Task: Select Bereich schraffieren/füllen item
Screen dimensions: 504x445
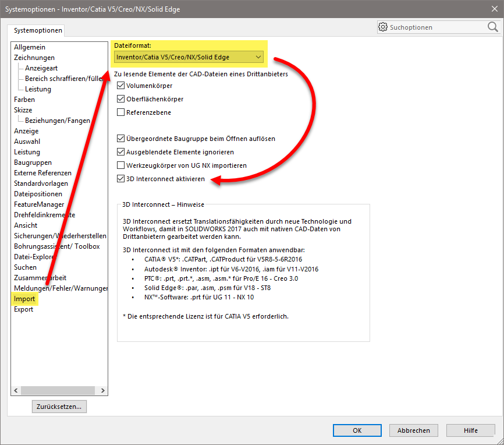Action: [x=63, y=79]
